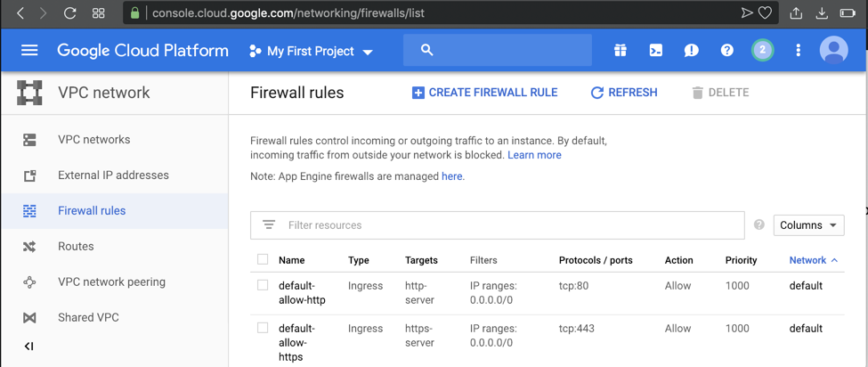Toggle the select-all header checkbox

coord(263,260)
